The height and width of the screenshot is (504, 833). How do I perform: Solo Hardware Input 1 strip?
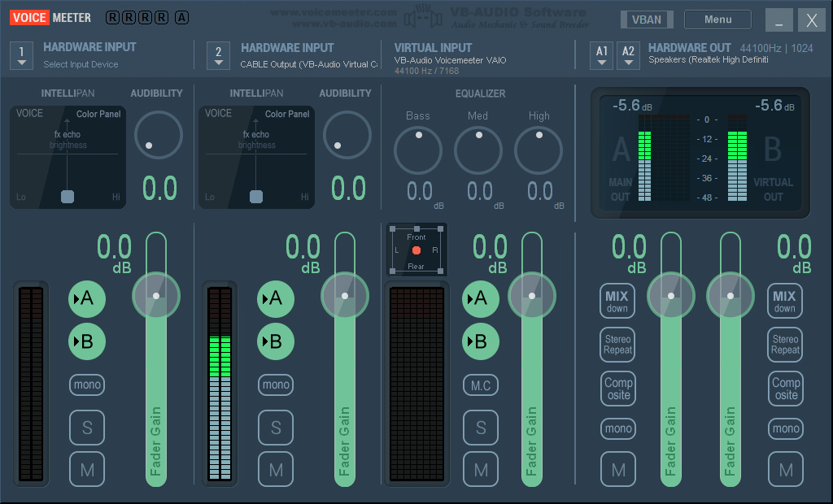pyautogui.click(x=87, y=427)
